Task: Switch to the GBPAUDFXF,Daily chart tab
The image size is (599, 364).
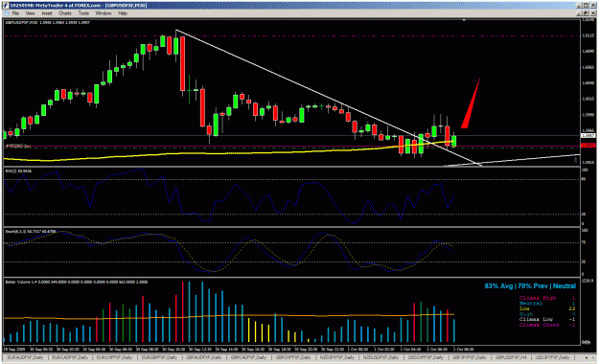Action: pyautogui.click(x=203, y=357)
